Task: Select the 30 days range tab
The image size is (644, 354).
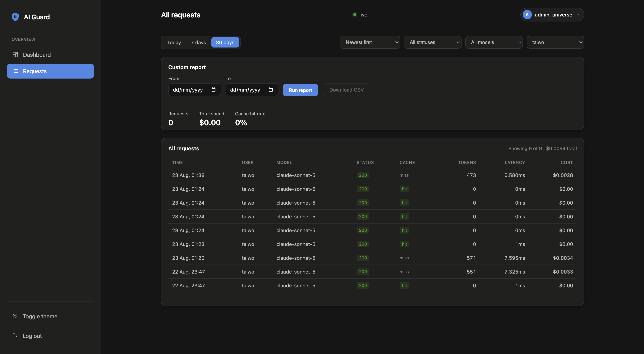Action: 225,43
